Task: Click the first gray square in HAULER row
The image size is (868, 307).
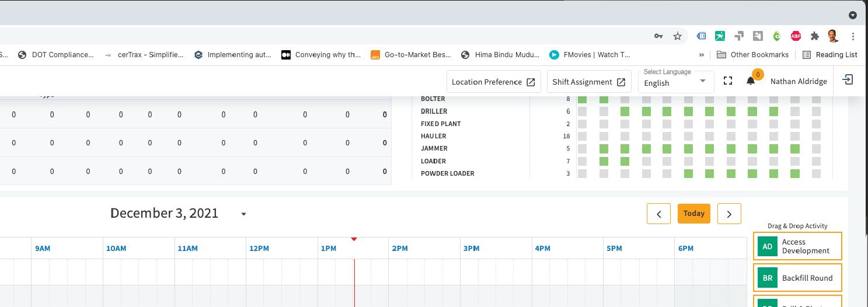Action: pyautogui.click(x=582, y=136)
